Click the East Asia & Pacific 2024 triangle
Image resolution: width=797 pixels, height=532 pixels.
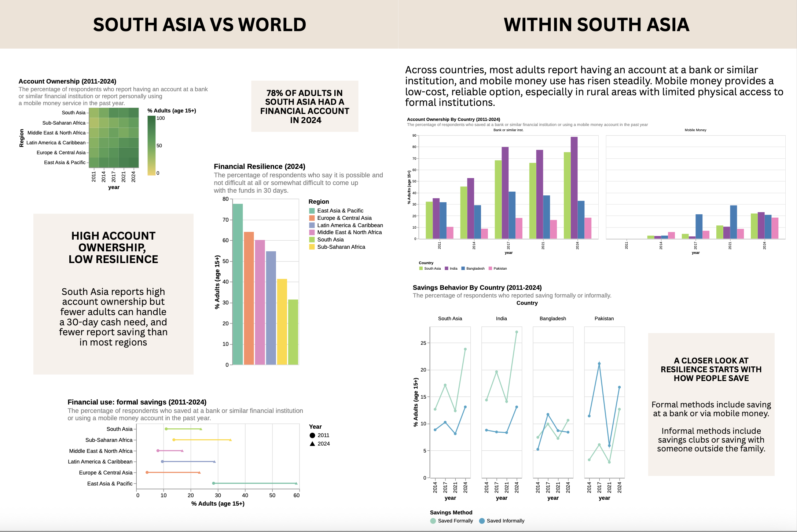point(296,483)
